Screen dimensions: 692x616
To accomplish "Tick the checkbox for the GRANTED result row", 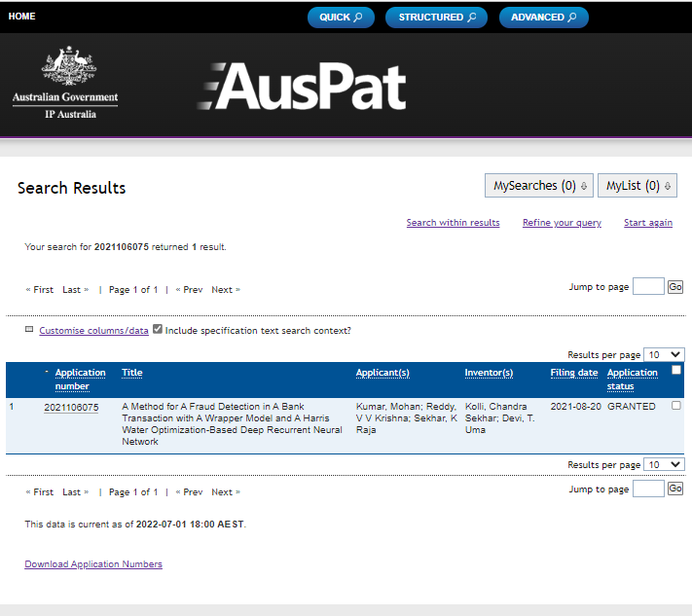I will (675, 405).
